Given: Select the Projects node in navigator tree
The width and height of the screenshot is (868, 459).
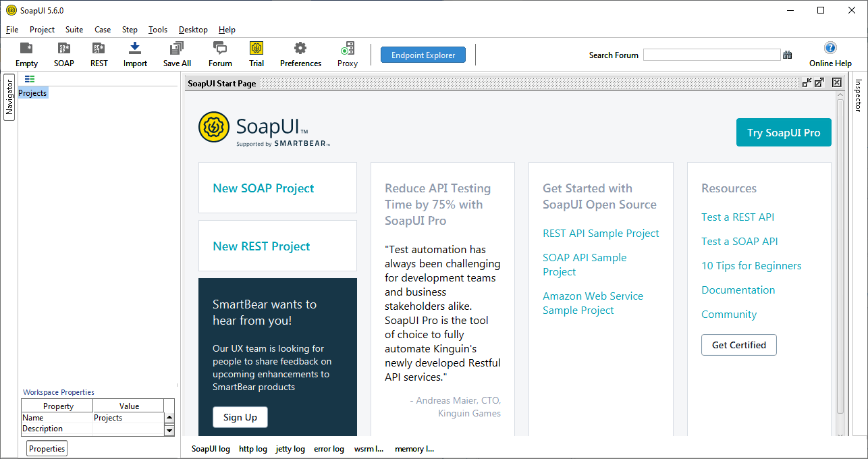Looking at the screenshot, I should tap(32, 93).
